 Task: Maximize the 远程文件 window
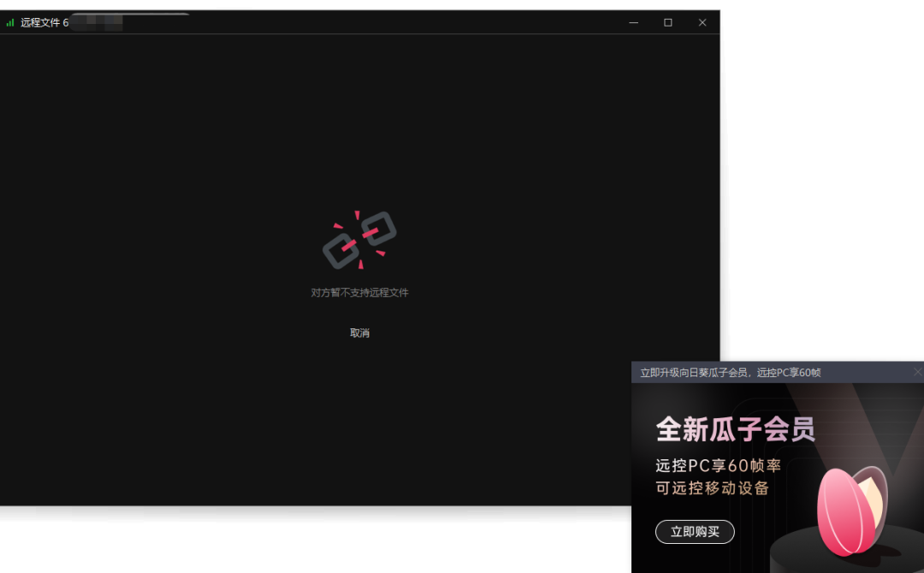click(668, 23)
